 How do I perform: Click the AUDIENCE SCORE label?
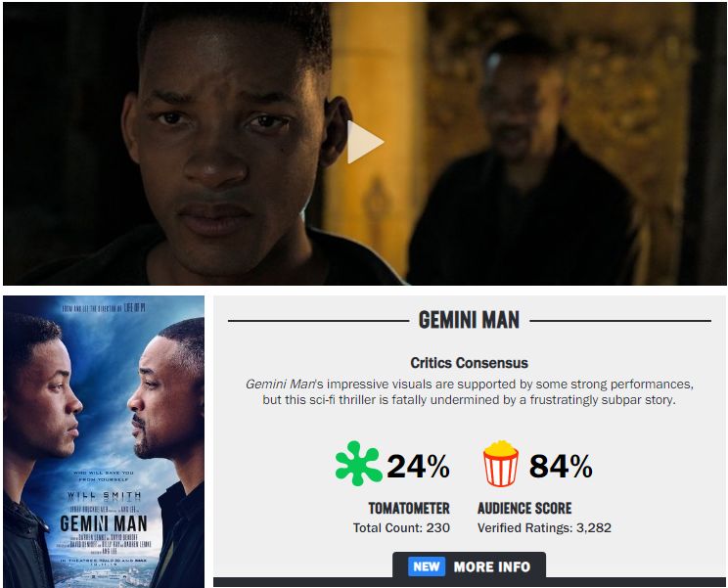[x=524, y=508]
